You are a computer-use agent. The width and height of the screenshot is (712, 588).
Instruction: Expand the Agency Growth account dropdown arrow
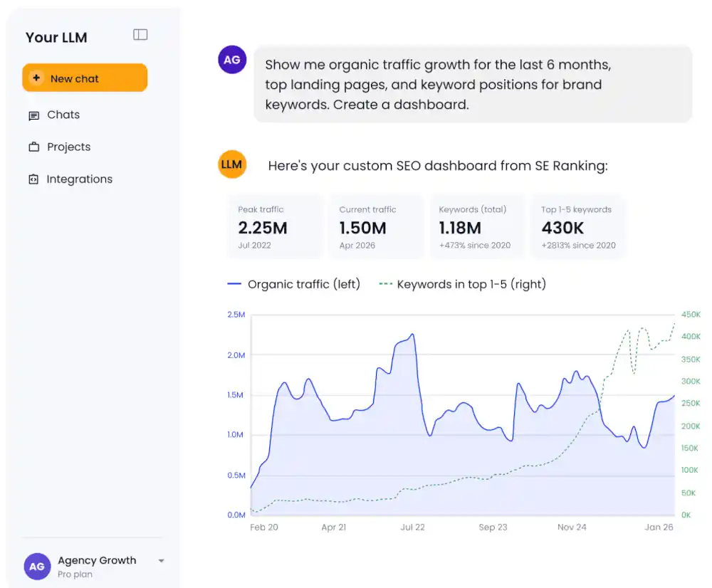tap(161, 561)
